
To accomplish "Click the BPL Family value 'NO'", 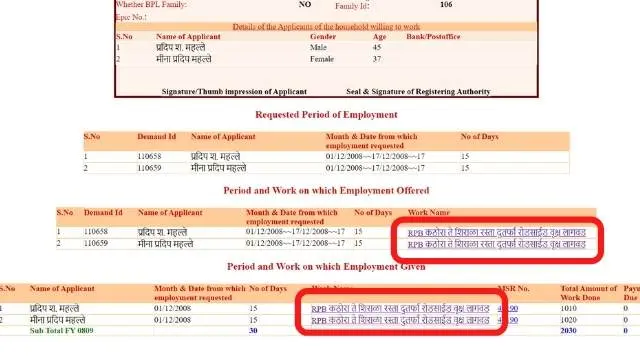I will coord(305,4).
